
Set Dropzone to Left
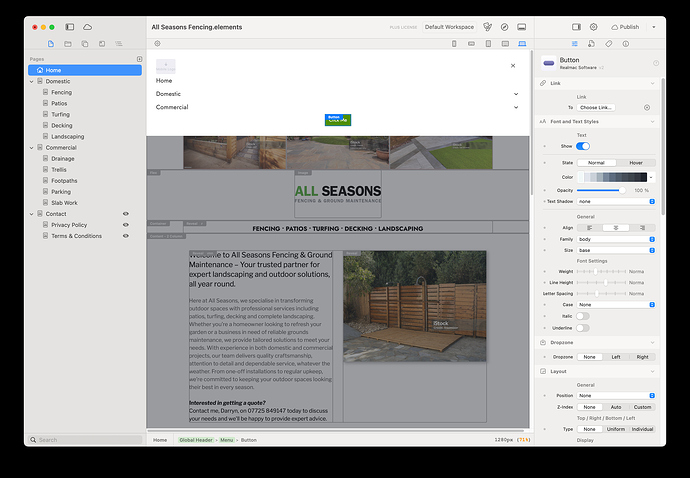pyautogui.click(x=616, y=357)
